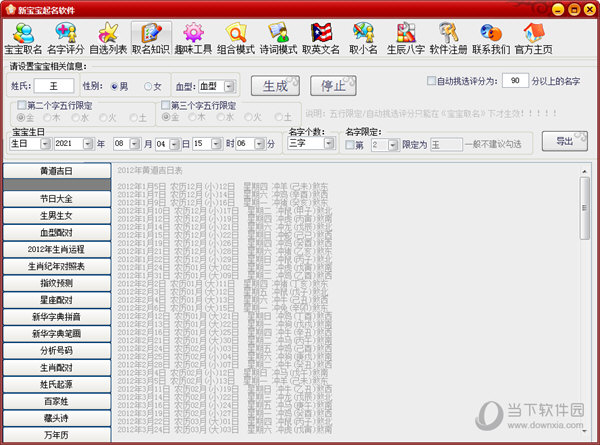Select 生男生女 in the side list

57,215
